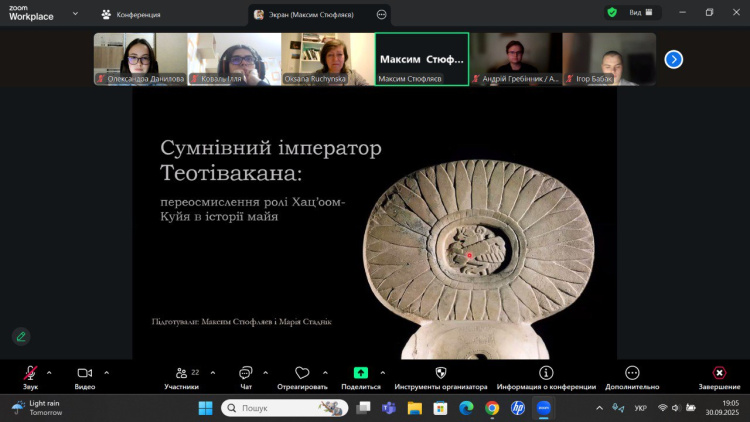
Task: Toggle the screen share options ellipsis button
Action: click(x=381, y=14)
